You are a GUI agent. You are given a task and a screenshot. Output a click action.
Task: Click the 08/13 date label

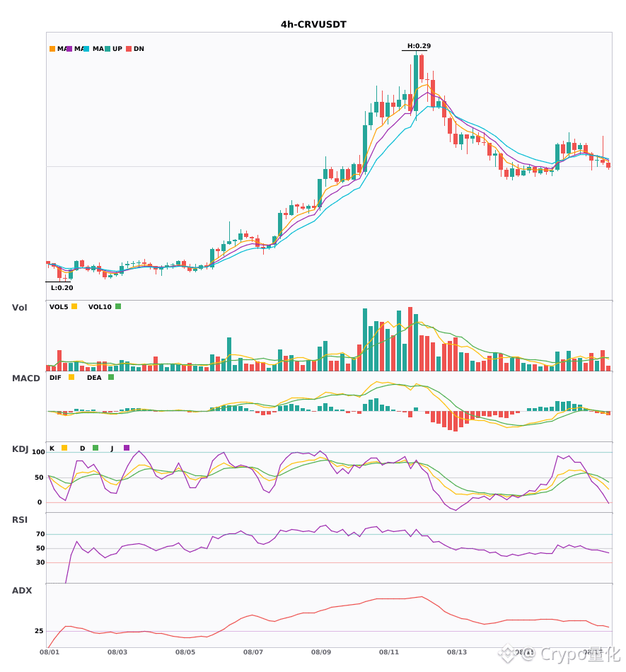[x=457, y=652]
